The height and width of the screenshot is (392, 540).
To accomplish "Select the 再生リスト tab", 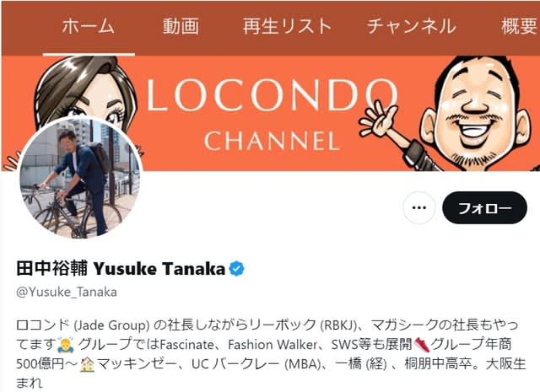I will click(x=287, y=26).
